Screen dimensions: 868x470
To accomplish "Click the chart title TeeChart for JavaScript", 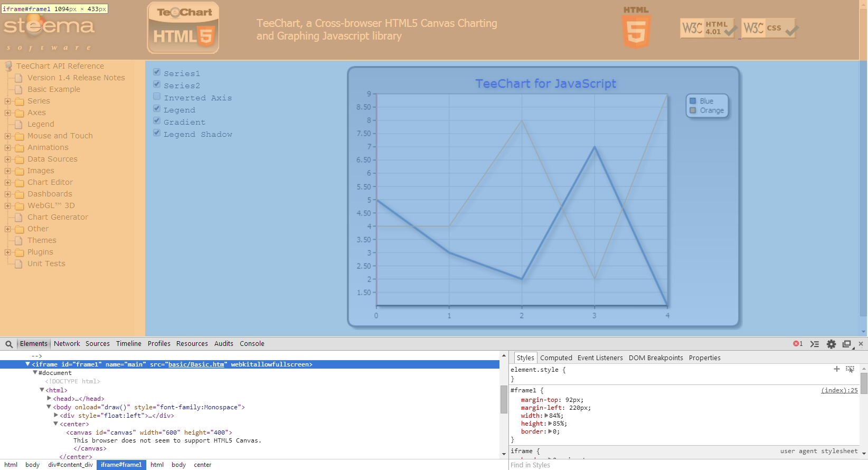I will [545, 83].
